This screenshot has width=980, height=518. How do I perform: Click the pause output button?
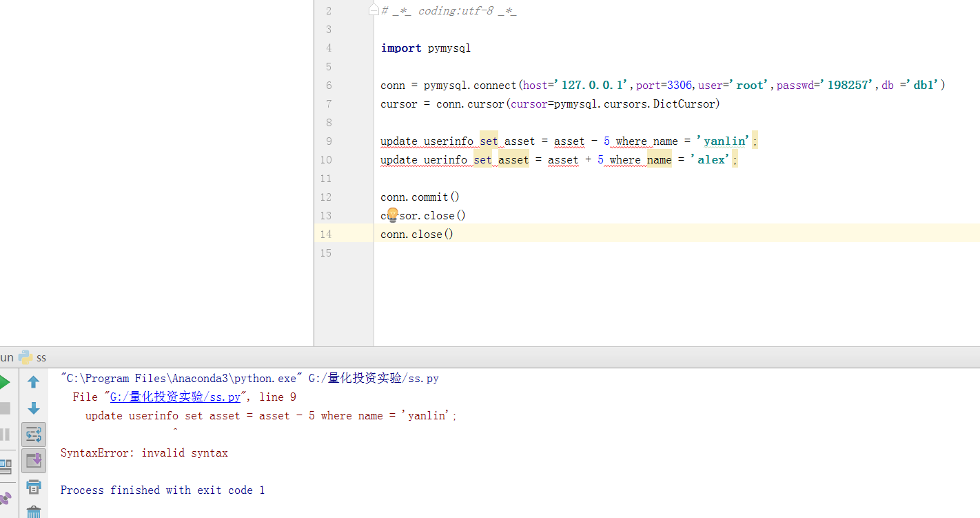tap(4, 435)
